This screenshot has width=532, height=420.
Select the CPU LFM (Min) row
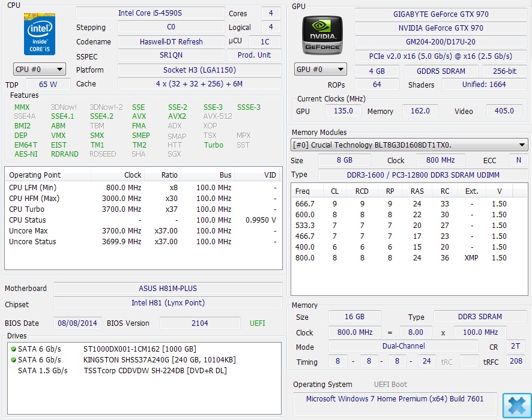[x=143, y=187]
